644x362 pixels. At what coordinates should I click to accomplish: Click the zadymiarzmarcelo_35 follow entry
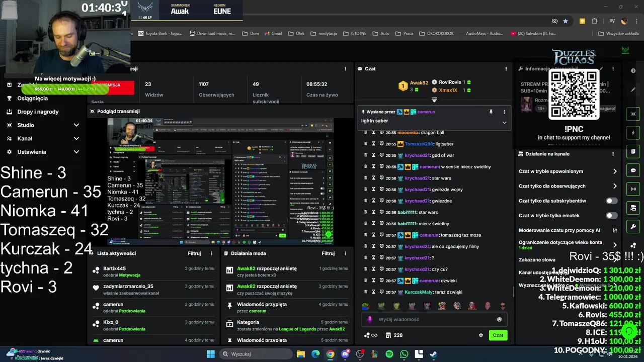click(x=153, y=290)
